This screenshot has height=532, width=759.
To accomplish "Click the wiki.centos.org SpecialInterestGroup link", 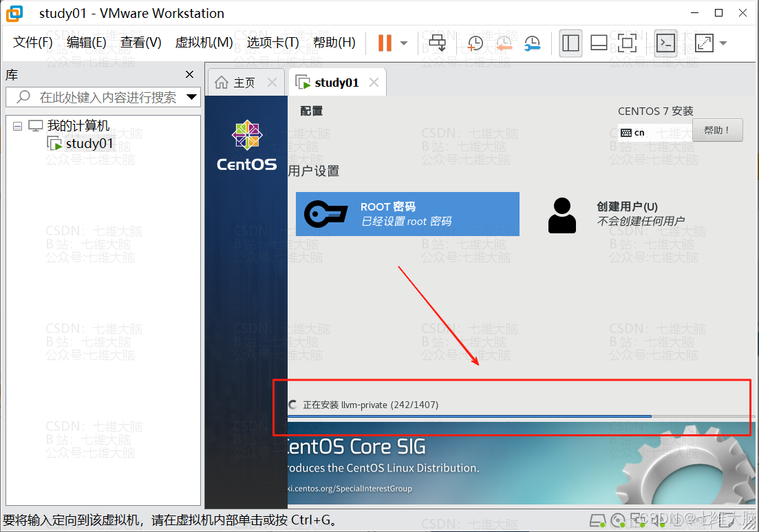I will (350, 489).
